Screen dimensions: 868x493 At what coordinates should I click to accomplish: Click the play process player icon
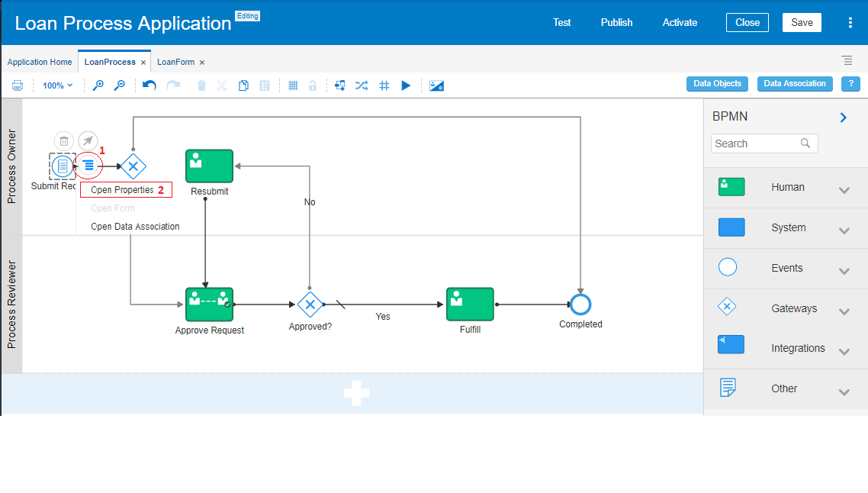click(406, 85)
